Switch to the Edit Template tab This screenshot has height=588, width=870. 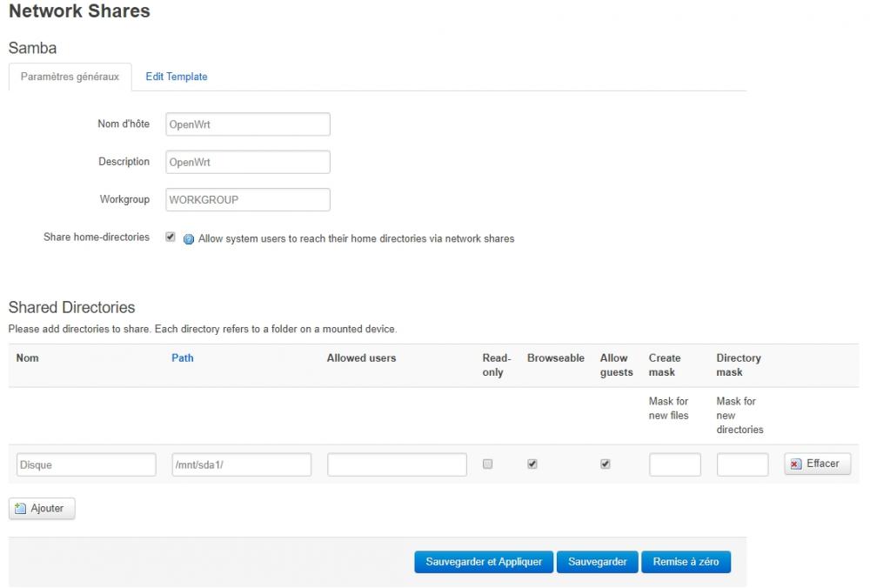(x=177, y=77)
